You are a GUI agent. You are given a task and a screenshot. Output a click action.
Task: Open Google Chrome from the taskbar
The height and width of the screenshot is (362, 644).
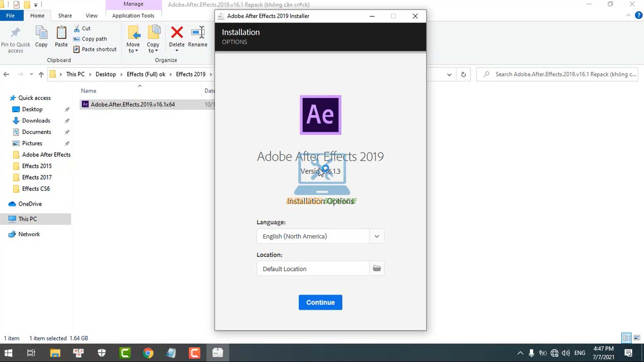[148, 353]
